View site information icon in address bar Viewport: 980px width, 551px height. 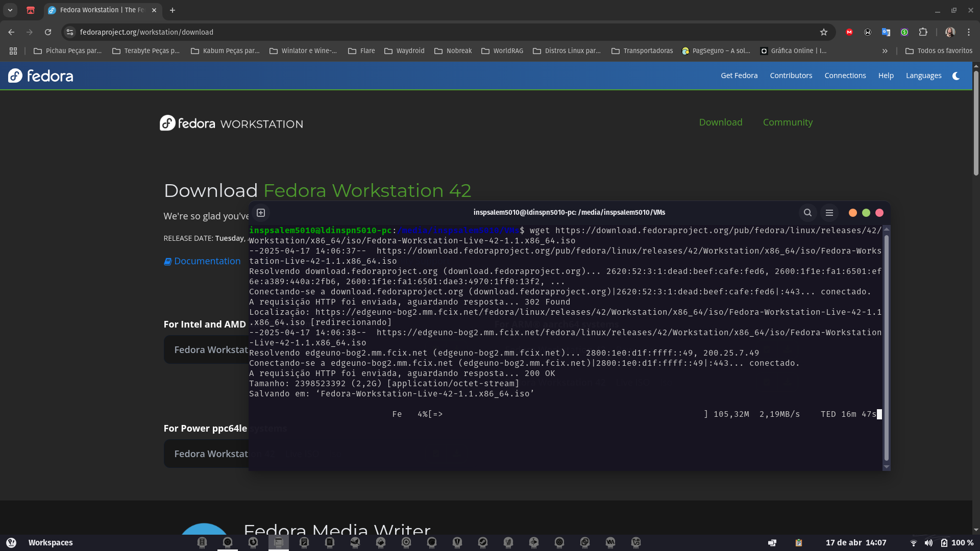(x=70, y=32)
